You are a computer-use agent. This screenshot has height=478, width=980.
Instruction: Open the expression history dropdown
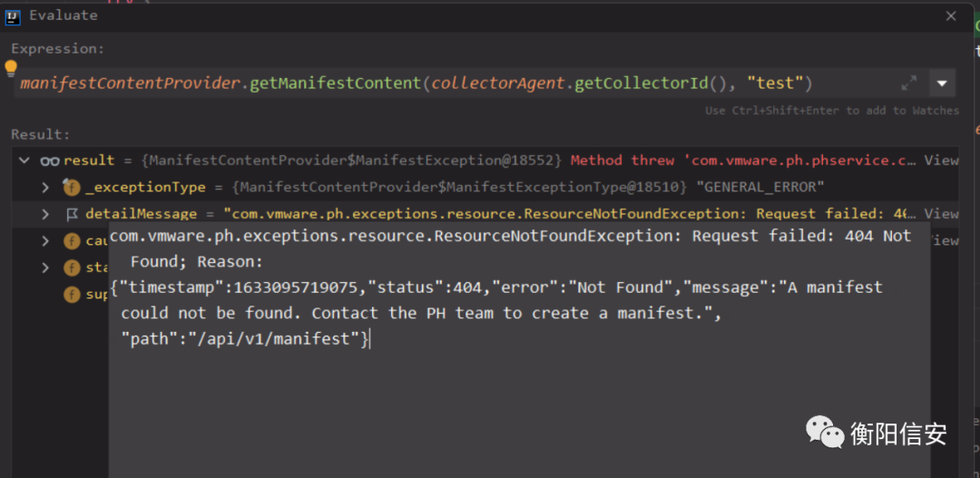point(943,83)
